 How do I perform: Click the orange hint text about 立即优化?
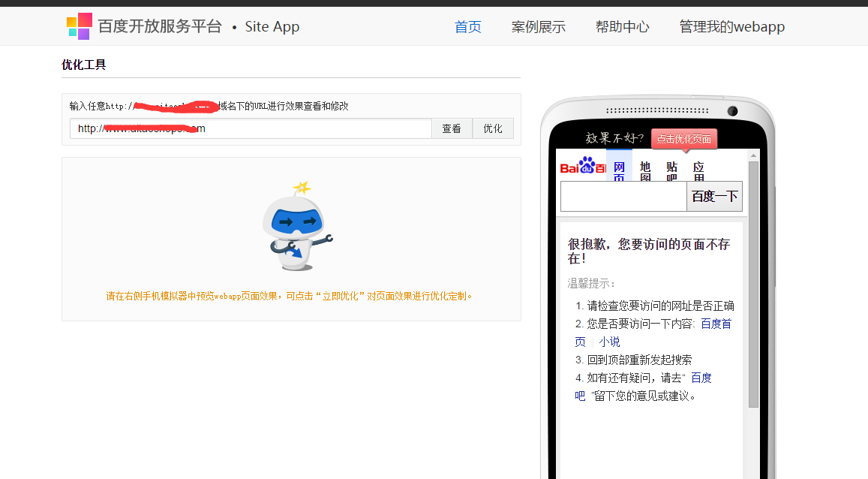click(x=289, y=297)
